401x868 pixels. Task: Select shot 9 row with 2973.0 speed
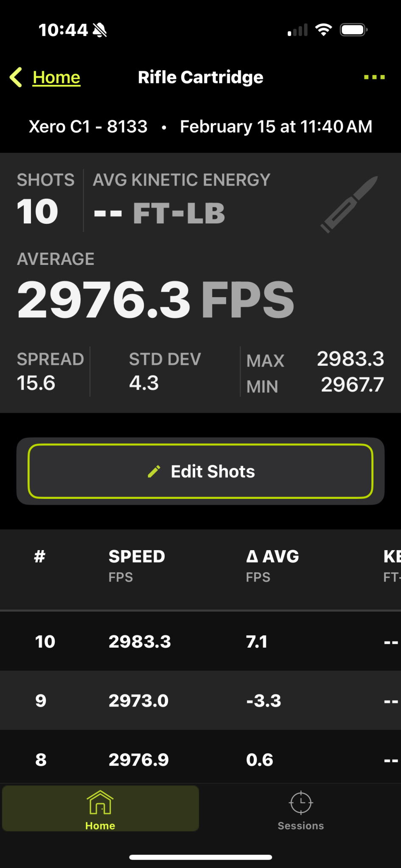tap(200, 700)
